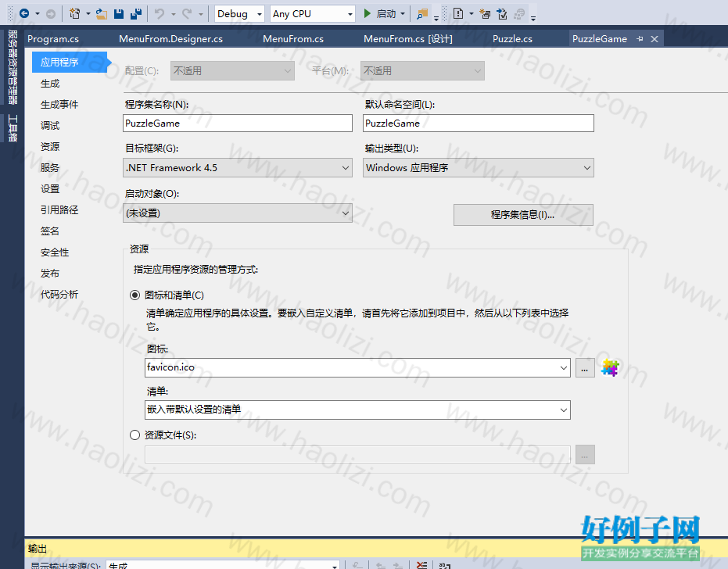Screen dimensions: 728x569
Task: Select the 资源文件 radio button
Action: (x=134, y=435)
